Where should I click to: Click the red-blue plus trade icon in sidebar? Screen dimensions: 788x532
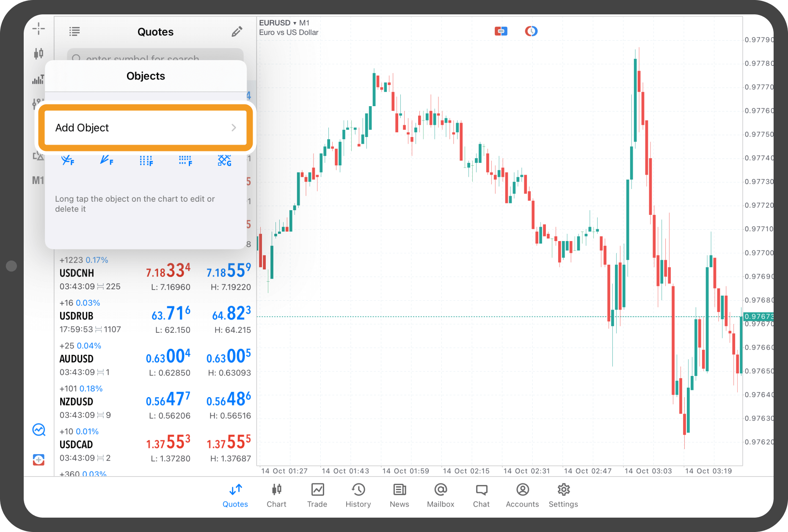pos(39,460)
